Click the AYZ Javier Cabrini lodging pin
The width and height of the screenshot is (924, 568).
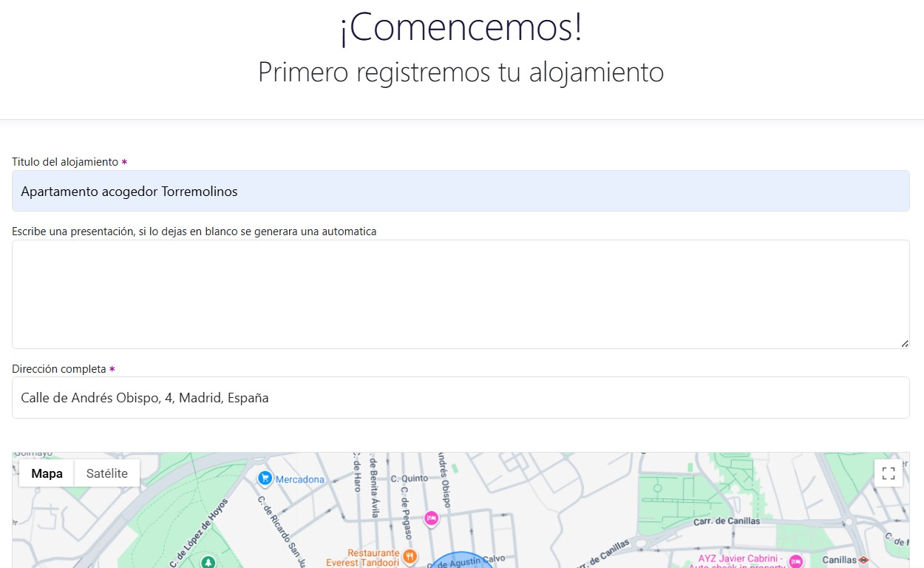pyautogui.click(x=795, y=562)
